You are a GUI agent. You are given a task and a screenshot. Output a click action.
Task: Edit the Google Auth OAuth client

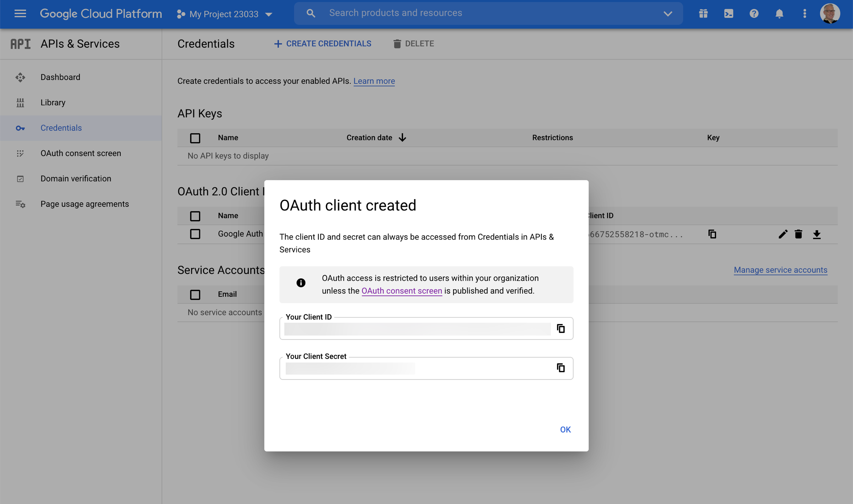coord(783,234)
